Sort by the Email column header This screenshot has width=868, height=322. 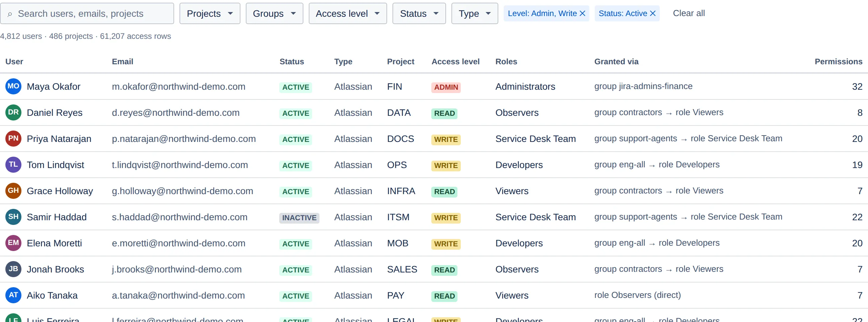[122, 62]
